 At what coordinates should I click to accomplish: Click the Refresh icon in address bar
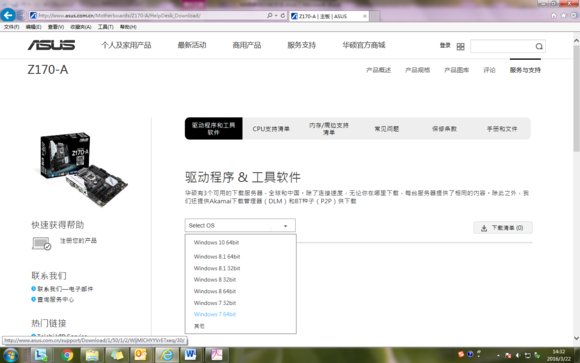tap(283, 16)
